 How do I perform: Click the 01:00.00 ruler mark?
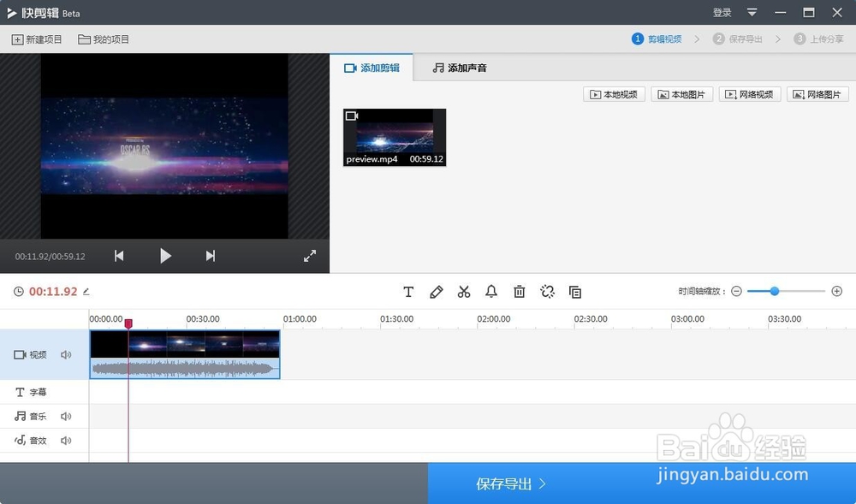300,319
